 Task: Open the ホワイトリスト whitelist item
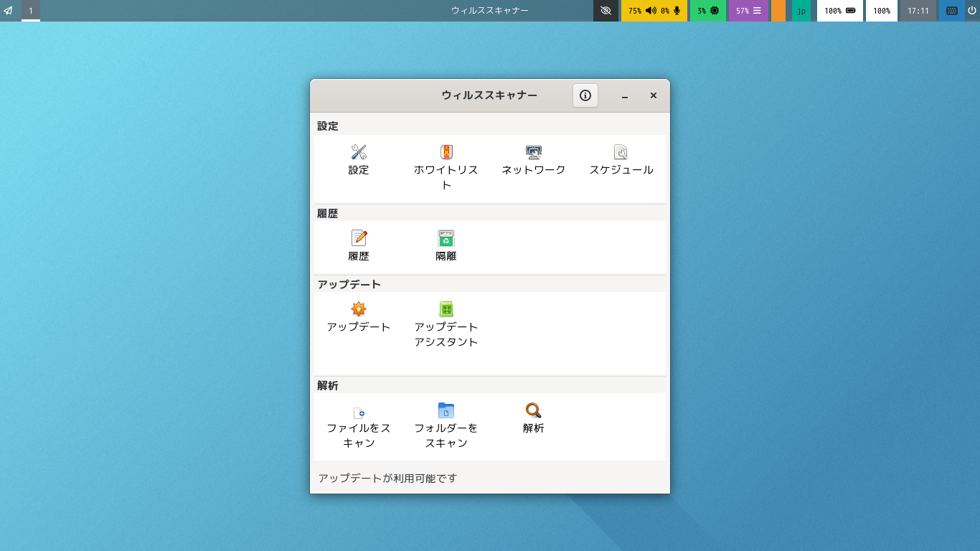[446, 152]
